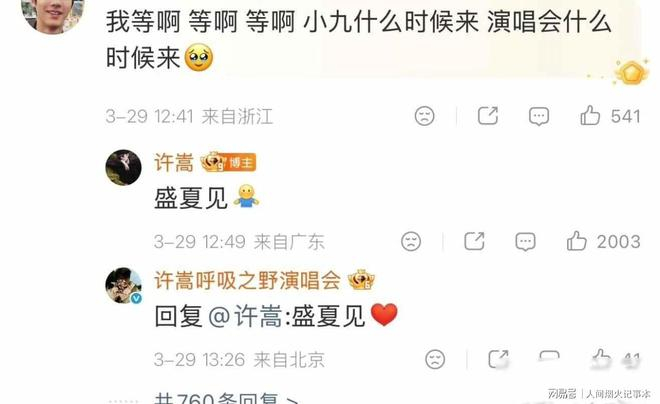660x404 pixels.
Task: Like the top comment with 541 likes
Action: (x=590, y=116)
